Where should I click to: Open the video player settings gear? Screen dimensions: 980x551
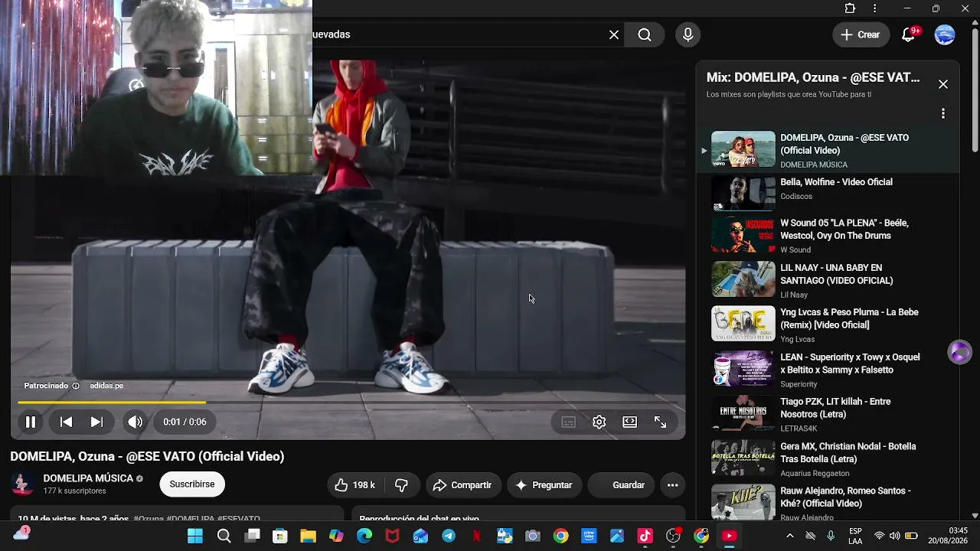pos(599,422)
